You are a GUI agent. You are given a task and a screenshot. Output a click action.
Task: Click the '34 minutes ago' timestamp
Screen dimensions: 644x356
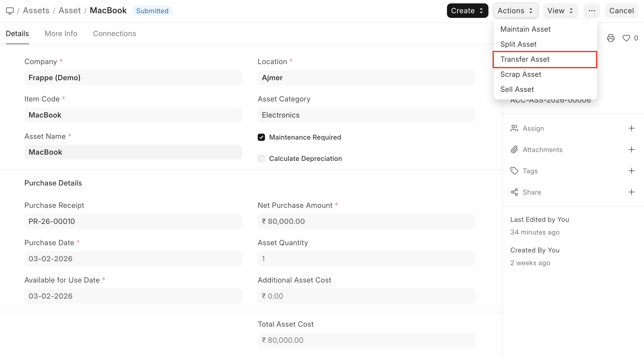tap(535, 232)
